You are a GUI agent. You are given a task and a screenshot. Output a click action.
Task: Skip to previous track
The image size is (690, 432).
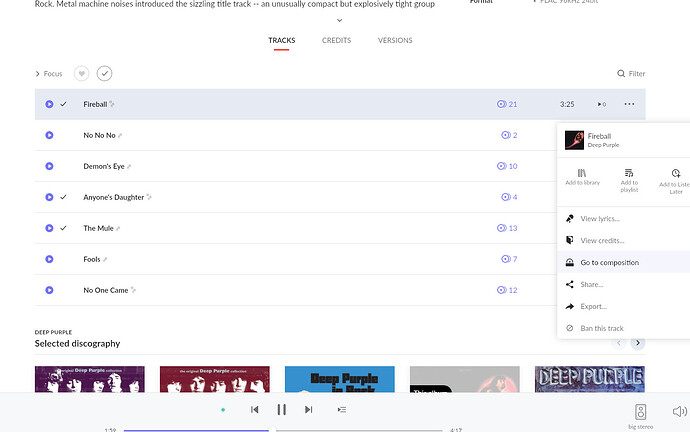254,410
